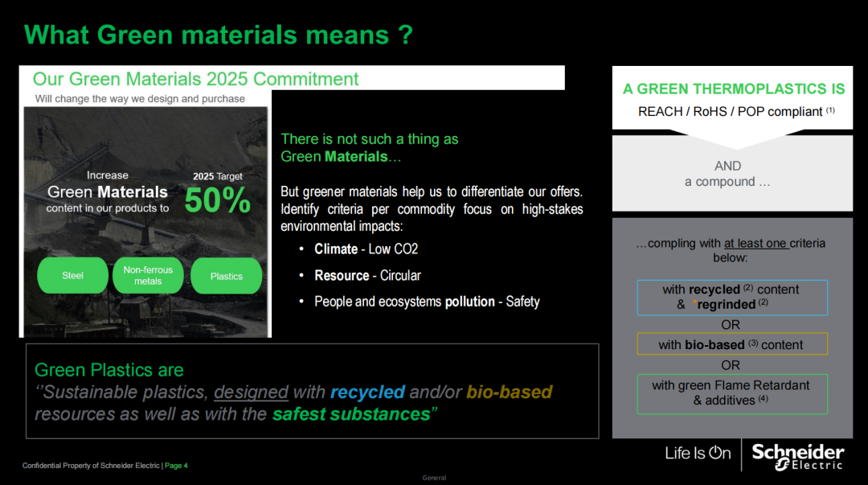Screen dimensions: 868x485
Task: Click the green Steel button
Action: coord(72,276)
